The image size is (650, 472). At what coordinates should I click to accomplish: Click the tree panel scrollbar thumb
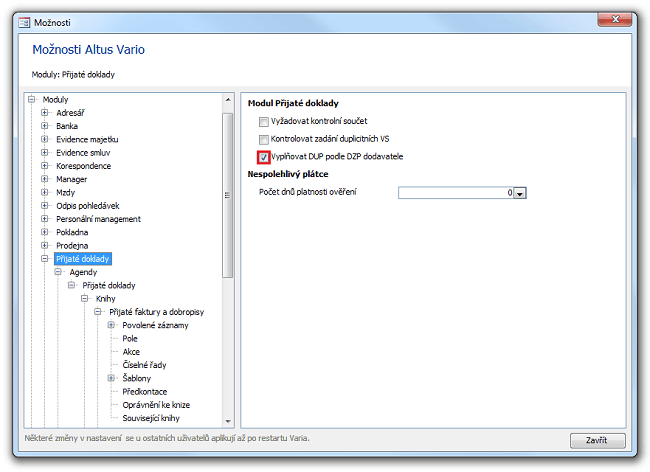click(x=228, y=195)
